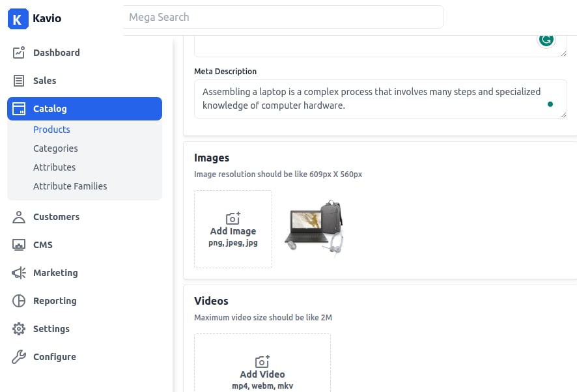Click the 'png, jpeg, jpg' format text
Screen dimensions: 577x392
[x=233, y=243]
